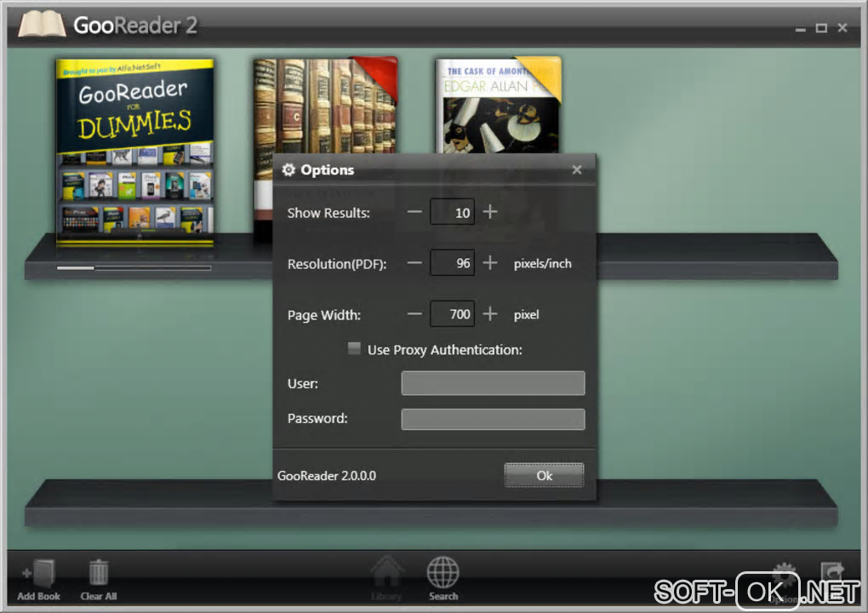The image size is (868, 613).
Task: Click the GooReader open book logo
Action: pos(42,25)
